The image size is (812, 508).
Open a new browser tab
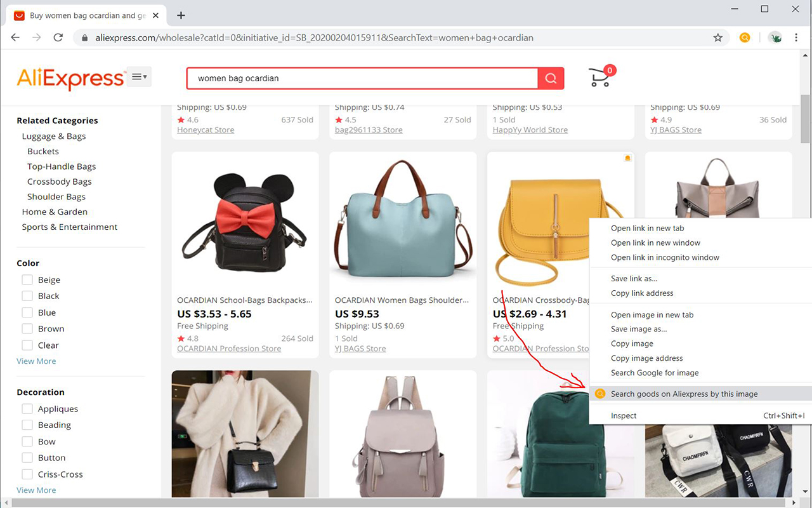click(181, 15)
